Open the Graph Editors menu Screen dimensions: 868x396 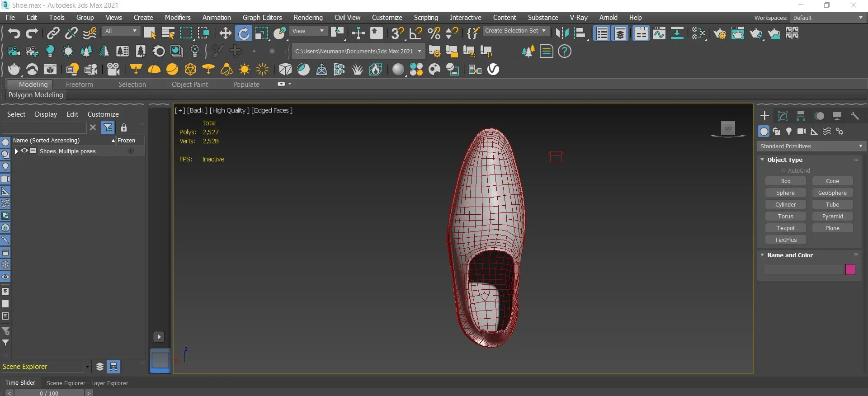coord(262,18)
